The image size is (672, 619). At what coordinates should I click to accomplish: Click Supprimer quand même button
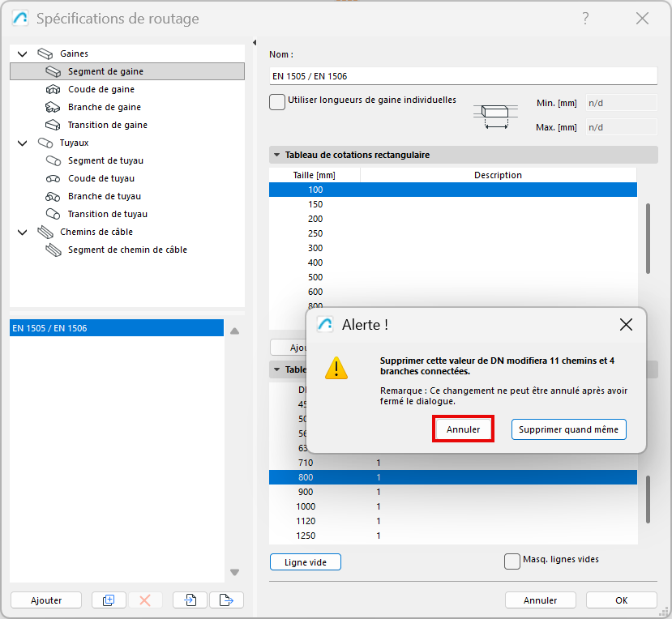(x=569, y=429)
